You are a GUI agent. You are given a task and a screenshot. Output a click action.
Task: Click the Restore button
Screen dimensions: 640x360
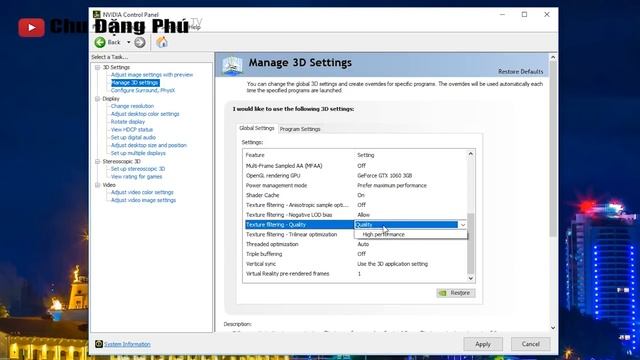[x=456, y=293]
